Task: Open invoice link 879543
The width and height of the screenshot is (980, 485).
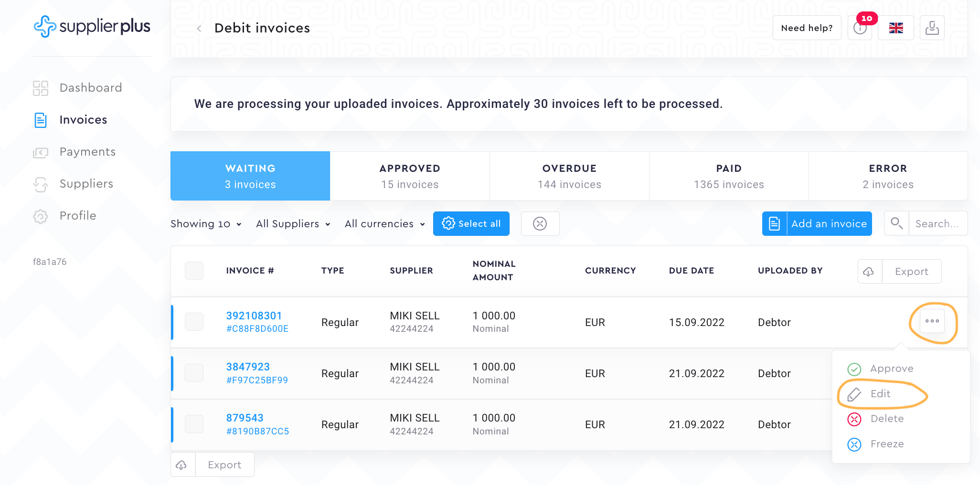Action: (245, 418)
